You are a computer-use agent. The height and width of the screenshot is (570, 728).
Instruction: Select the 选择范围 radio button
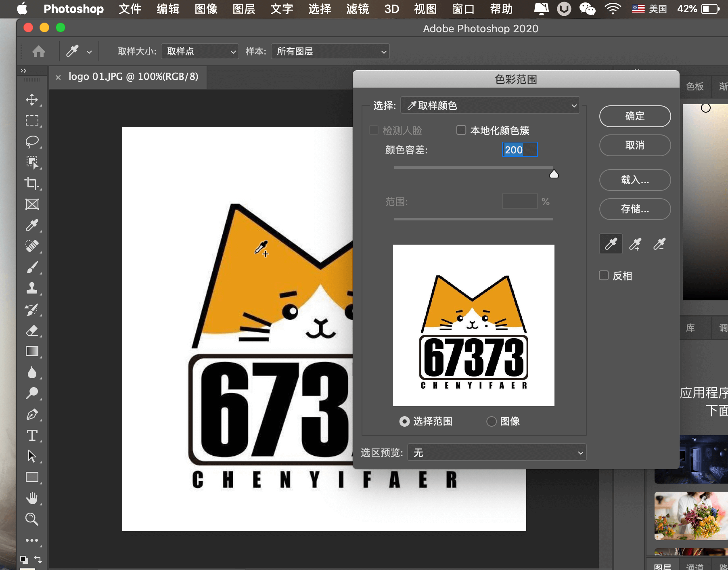404,421
